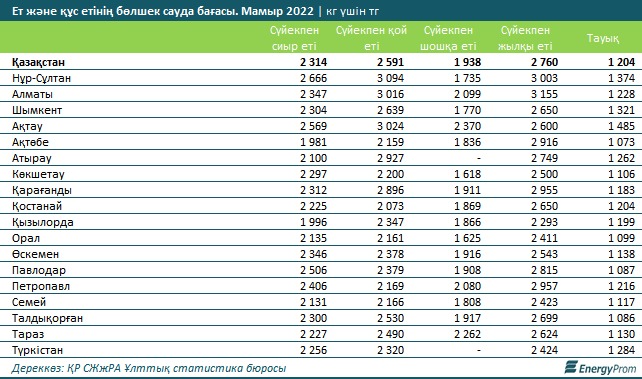
Task: Click the Дереккөз source footnote text
Action: pos(149,369)
